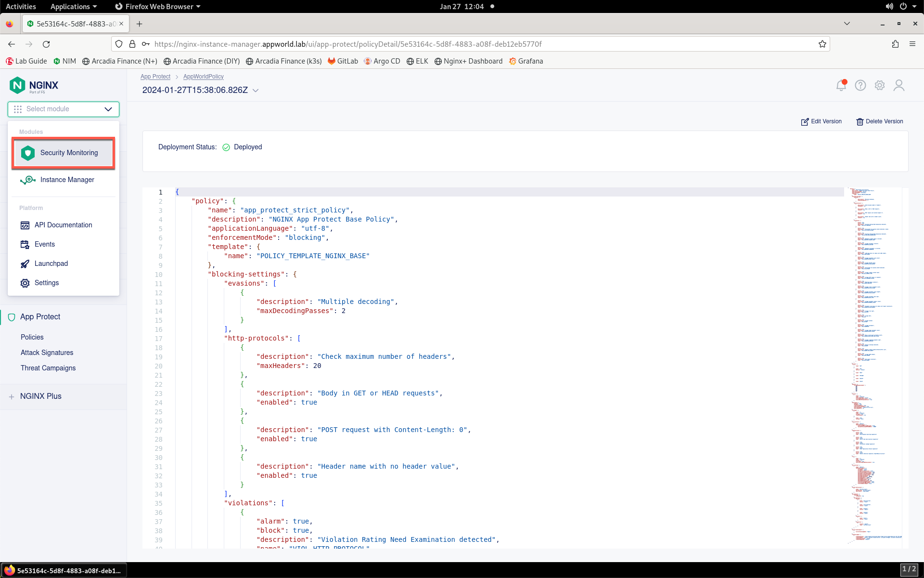924x578 pixels.
Task: Click the site padlock icon
Action: [x=132, y=44]
